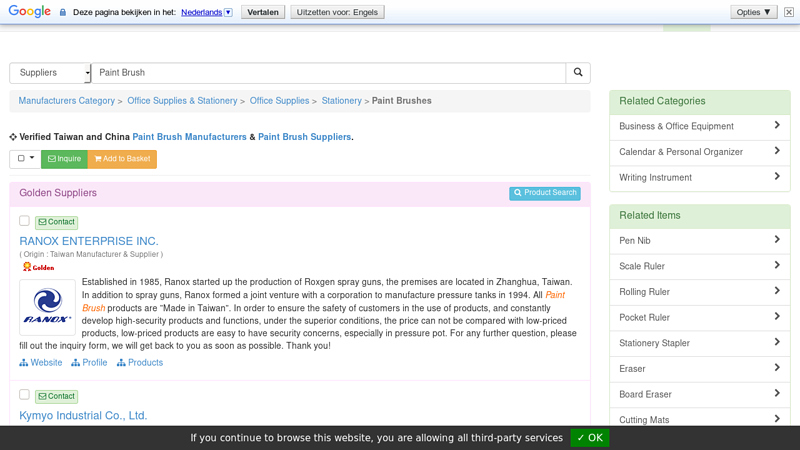Screen dimensions: 800x450
Task: Click the Golden badge under RANOX
Action: click(x=38, y=267)
